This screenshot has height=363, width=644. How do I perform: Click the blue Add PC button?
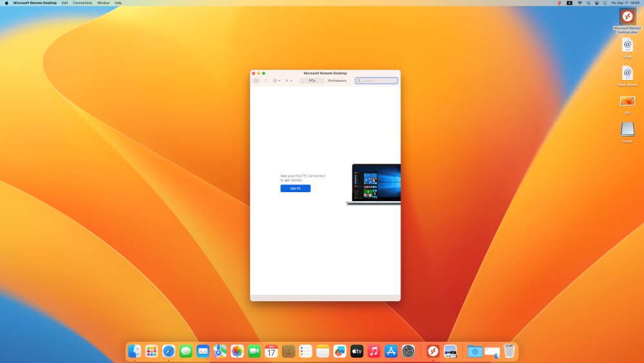296,188
